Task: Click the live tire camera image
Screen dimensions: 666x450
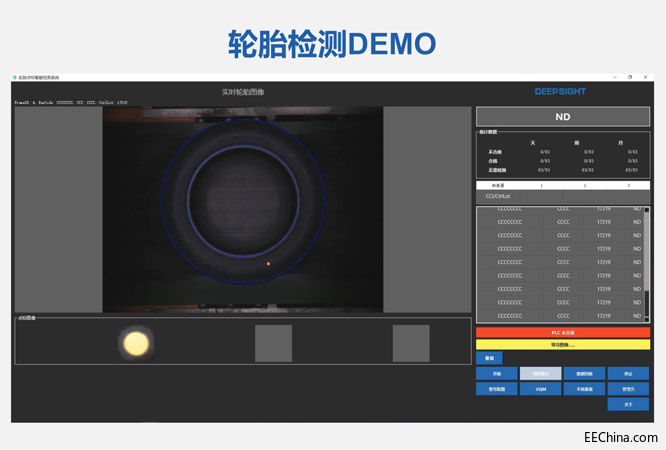Action: (x=243, y=209)
